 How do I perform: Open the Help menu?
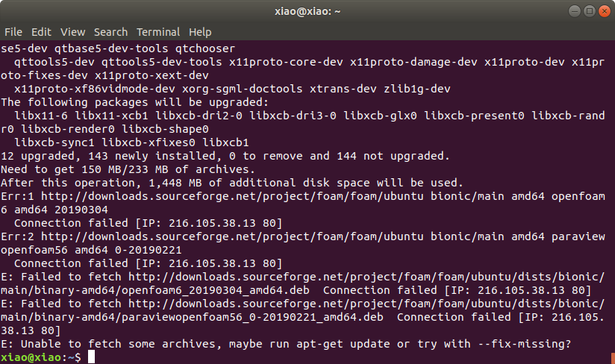click(x=200, y=32)
